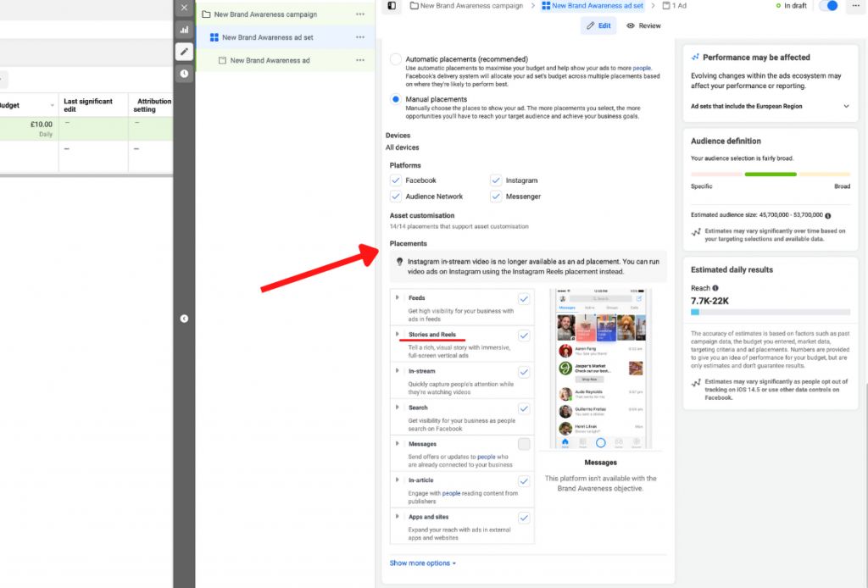Image resolution: width=868 pixels, height=588 pixels.
Task: Uncheck the Messenger platform checkbox
Action: 495,197
